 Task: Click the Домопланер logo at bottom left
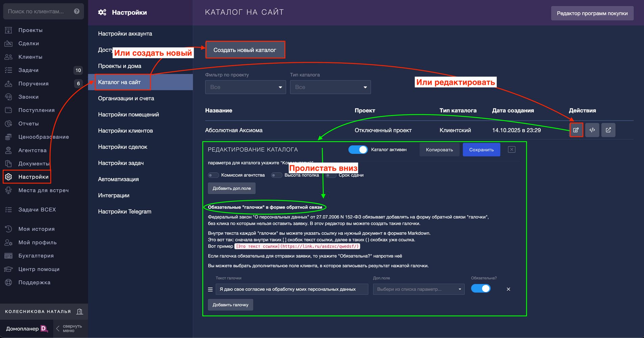click(27, 329)
